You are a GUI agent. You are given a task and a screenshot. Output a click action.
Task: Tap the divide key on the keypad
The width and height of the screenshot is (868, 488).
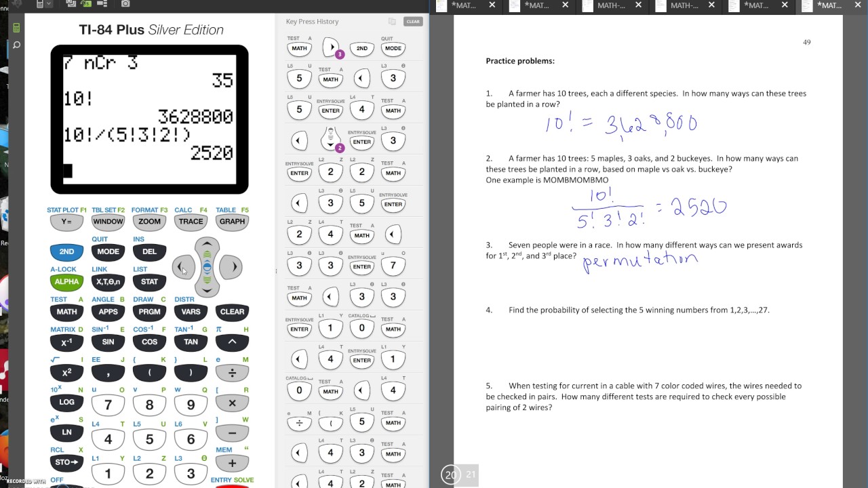(x=232, y=373)
